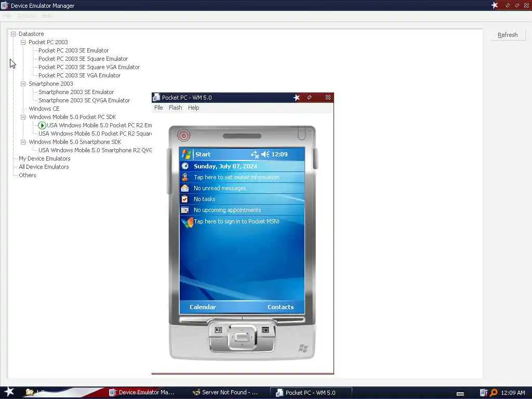Tap the speaker volume icon on the device screen

(265, 154)
